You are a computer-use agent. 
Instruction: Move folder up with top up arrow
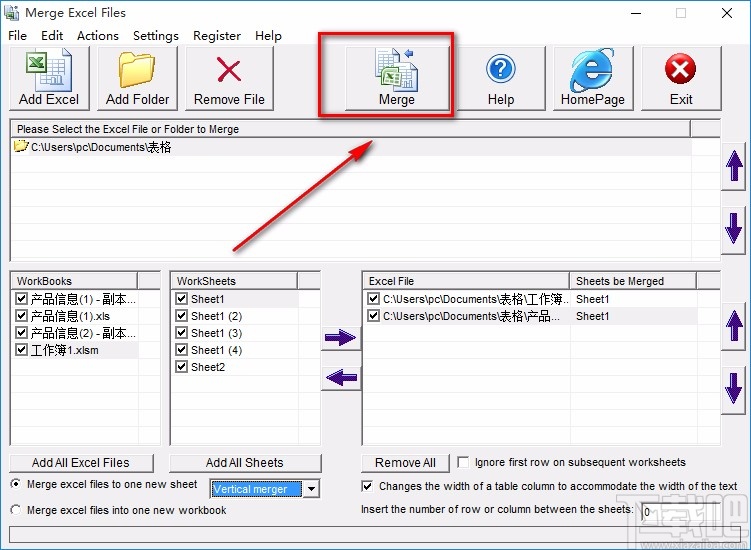pos(734,165)
